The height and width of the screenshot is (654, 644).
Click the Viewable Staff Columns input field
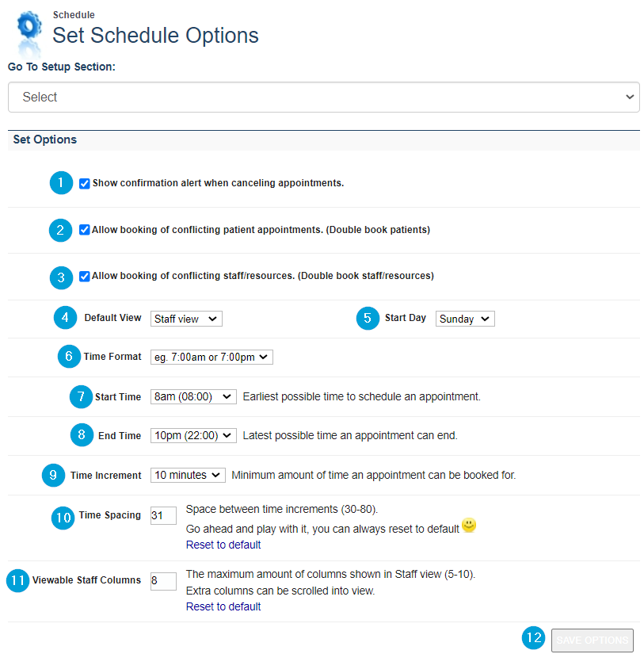point(163,580)
